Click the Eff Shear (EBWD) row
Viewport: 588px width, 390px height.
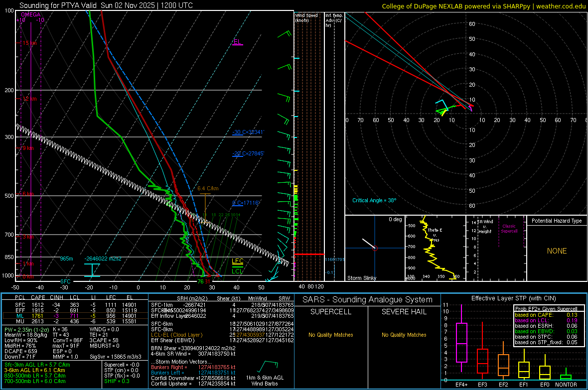(x=222, y=341)
